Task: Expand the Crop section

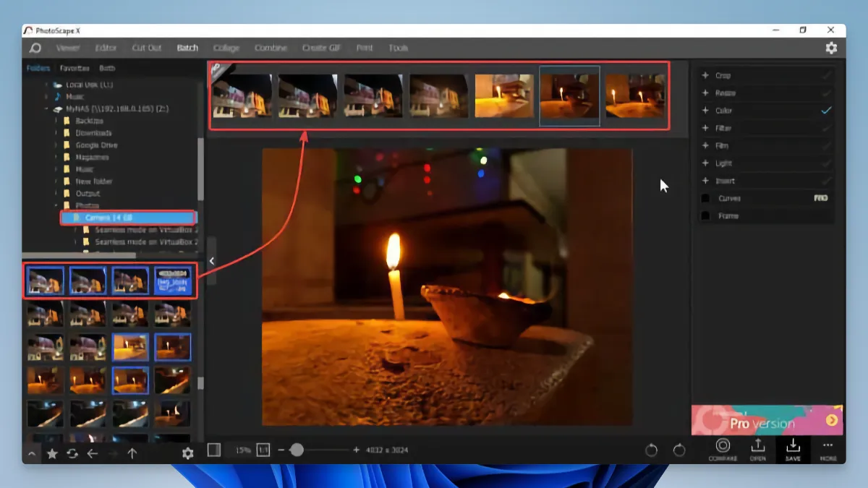Action: (704, 74)
